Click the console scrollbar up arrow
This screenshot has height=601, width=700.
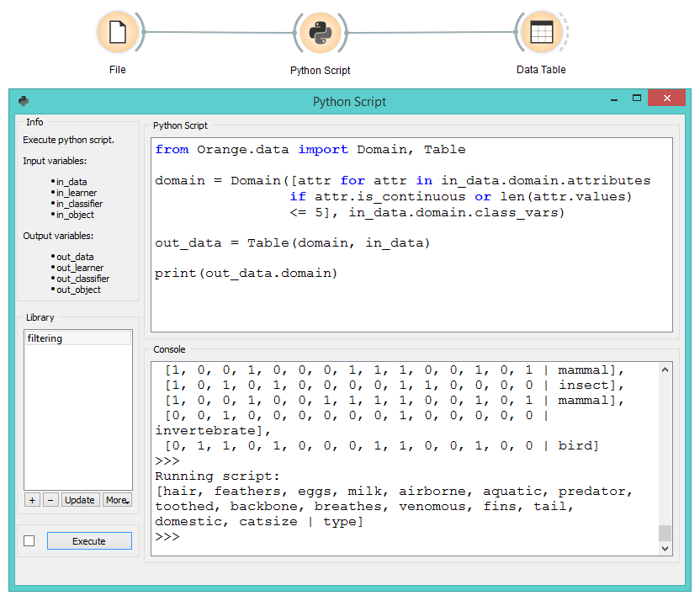coord(666,368)
